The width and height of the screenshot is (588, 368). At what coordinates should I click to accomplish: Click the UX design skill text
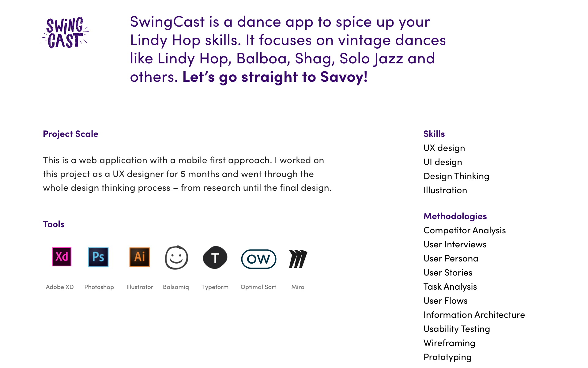444,148
